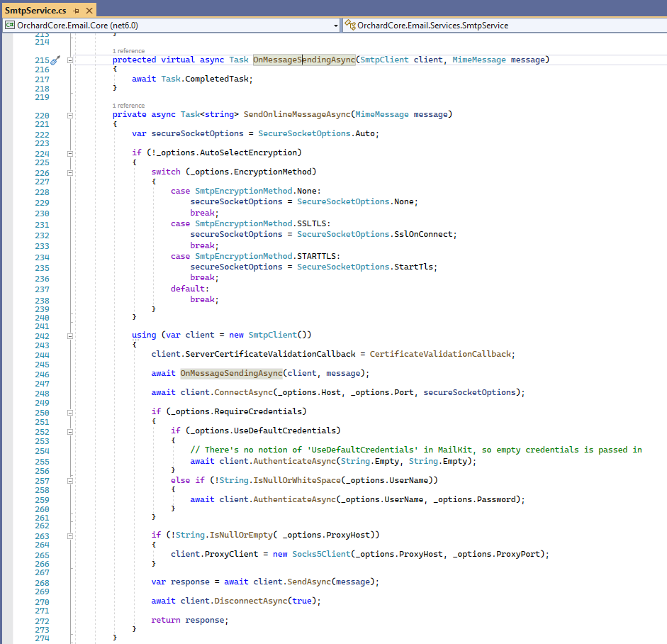The image size is (667, 644).
Task: Collapse the SendOnlineMessageAsync method at line 220
Action: click(70, 116)
